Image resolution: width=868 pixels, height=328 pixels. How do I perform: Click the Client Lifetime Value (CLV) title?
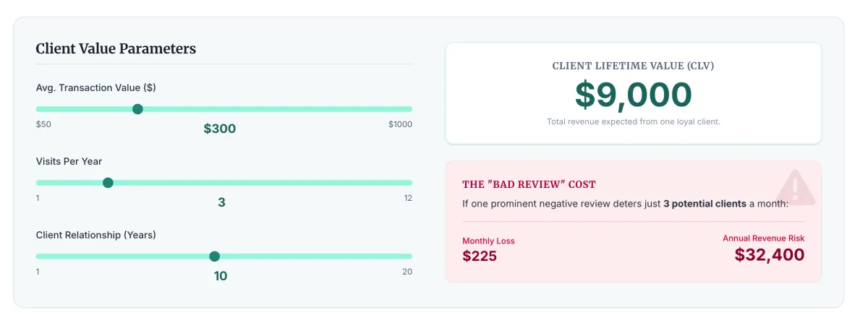[x=633, y=66]
